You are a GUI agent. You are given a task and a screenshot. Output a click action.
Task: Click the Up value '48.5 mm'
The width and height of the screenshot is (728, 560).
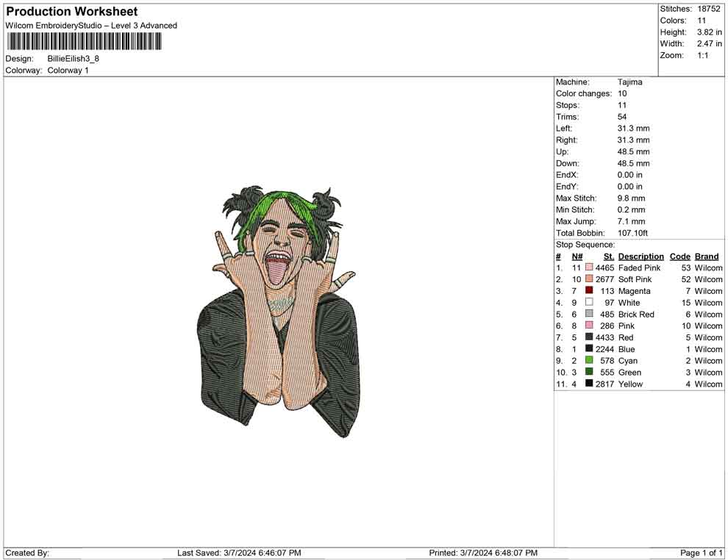click(x=634, y=151)
